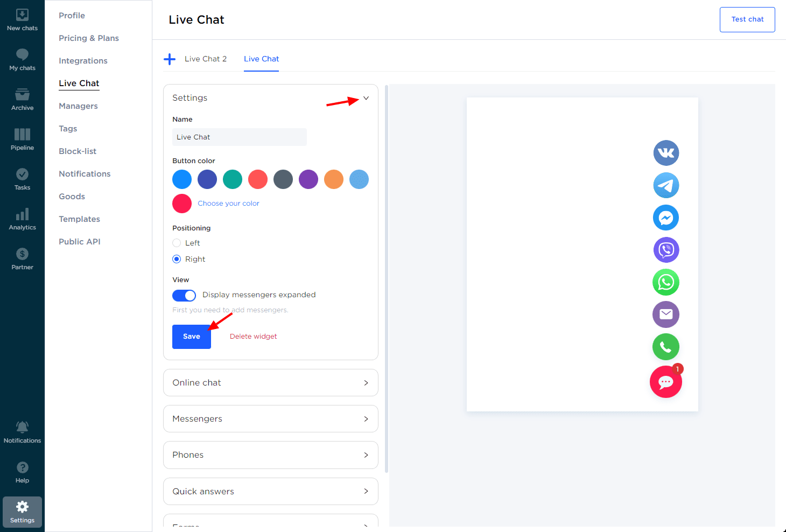Click the Viber icon in widget preview
This screenshot has height=532, width=786.
pos(666,250)
